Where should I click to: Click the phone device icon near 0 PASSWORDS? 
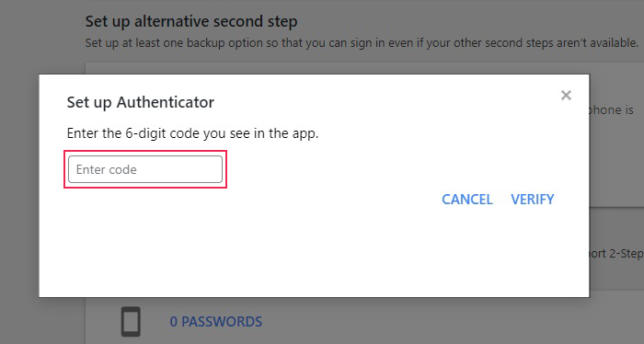tap(131, 321)
